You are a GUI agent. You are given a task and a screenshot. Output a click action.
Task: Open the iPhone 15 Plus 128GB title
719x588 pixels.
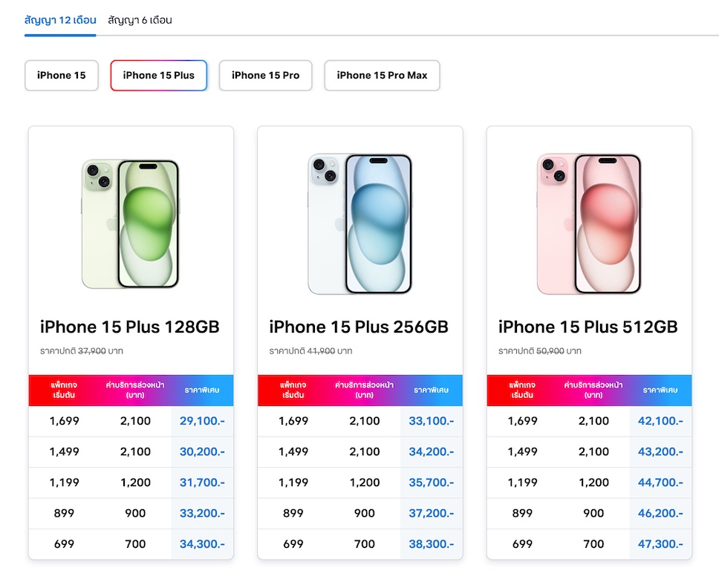click(x=130, y=327)
